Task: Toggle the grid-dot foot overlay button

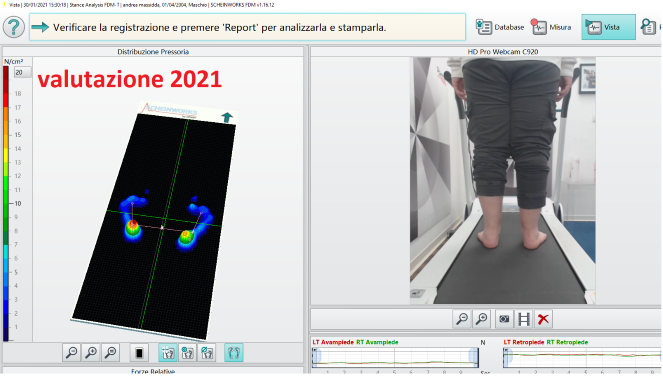Action: 187,352
